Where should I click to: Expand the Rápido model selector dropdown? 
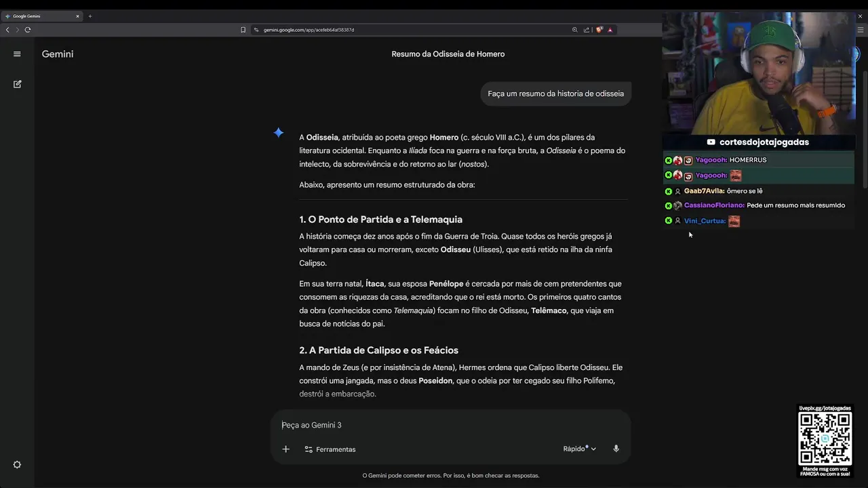pyautogui.click(x=579, y=449)
